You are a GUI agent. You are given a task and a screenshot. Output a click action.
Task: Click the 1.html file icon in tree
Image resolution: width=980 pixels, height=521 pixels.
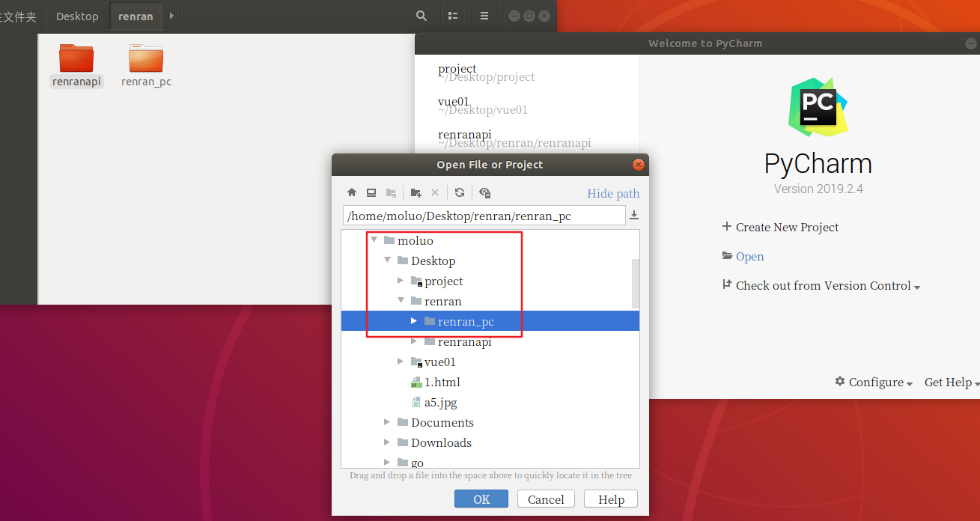pos(417,383)
